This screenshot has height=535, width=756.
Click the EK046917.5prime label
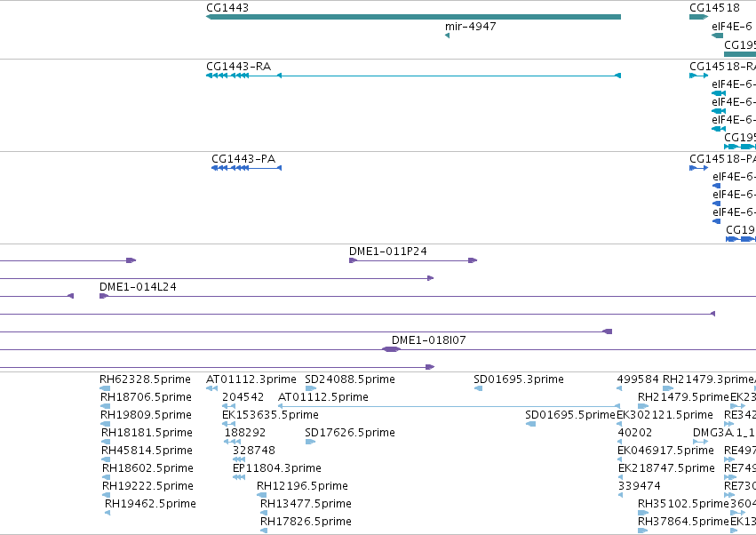coord(666,451)
